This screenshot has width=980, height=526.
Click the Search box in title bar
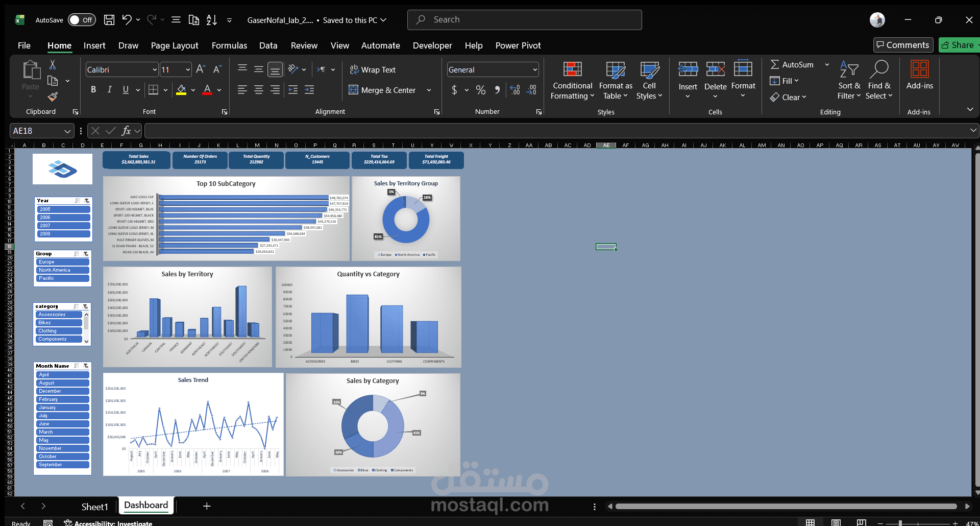pos(524,20)
